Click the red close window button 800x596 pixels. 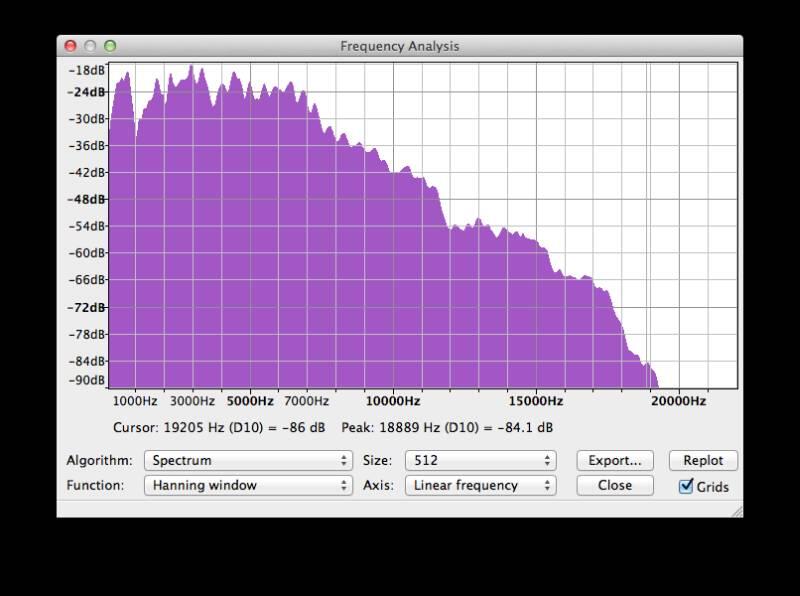70,46
